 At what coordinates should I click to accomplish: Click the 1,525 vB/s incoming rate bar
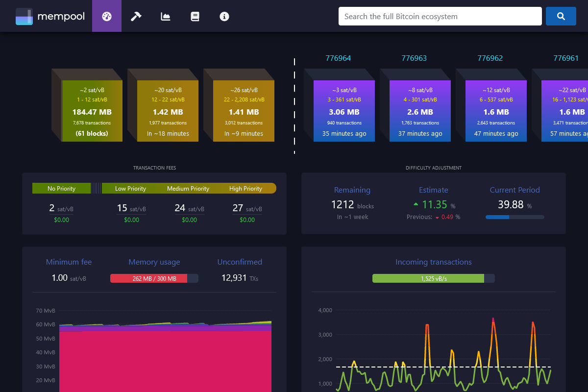(429, 278)
